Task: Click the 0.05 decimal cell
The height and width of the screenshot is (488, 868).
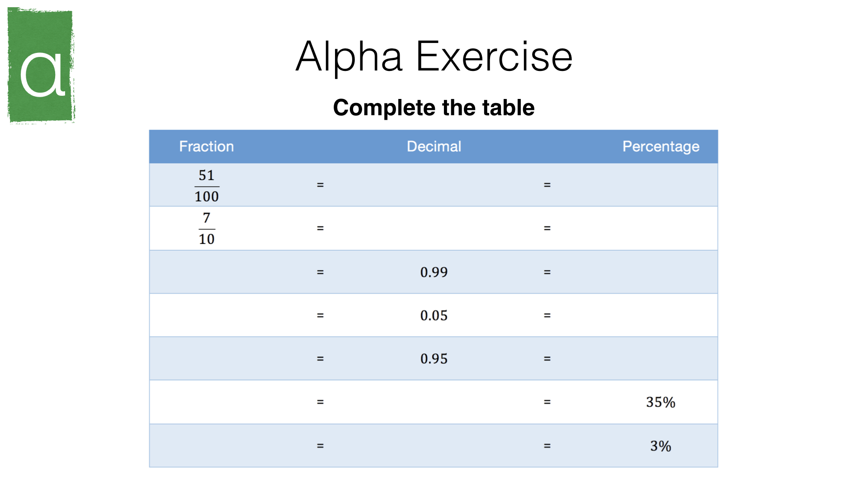Action: click(x=434, y=315)
